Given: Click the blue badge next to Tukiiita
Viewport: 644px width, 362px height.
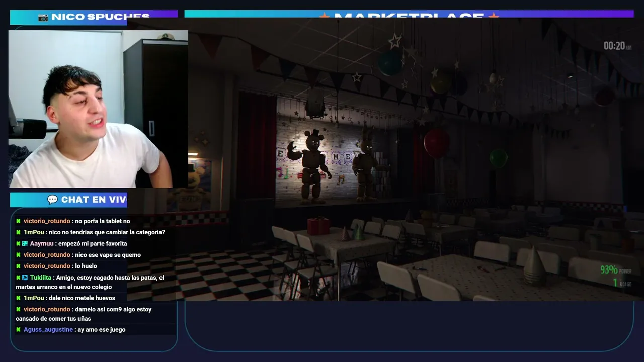Looking at the screenshot, I should coord(25,278).
